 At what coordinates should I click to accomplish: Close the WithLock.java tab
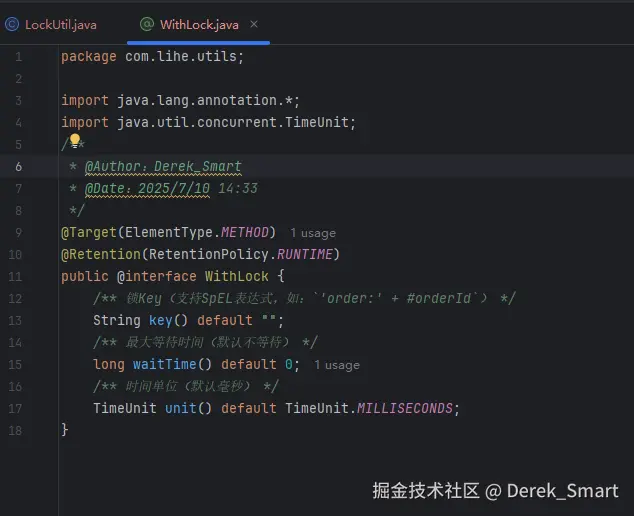pos(254,24)
